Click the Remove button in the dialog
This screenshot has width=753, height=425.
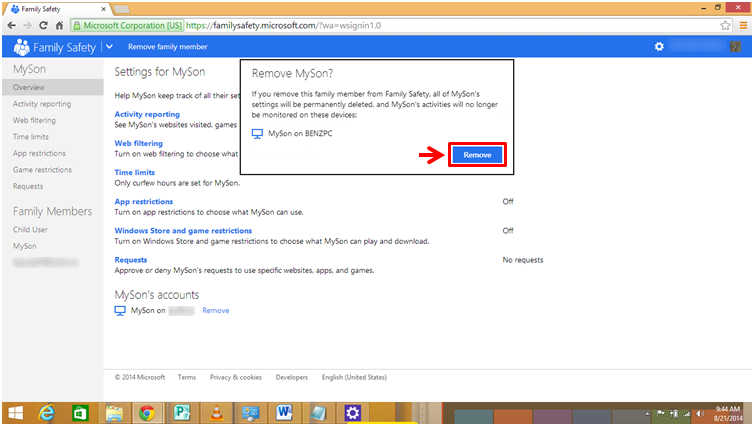477,155
